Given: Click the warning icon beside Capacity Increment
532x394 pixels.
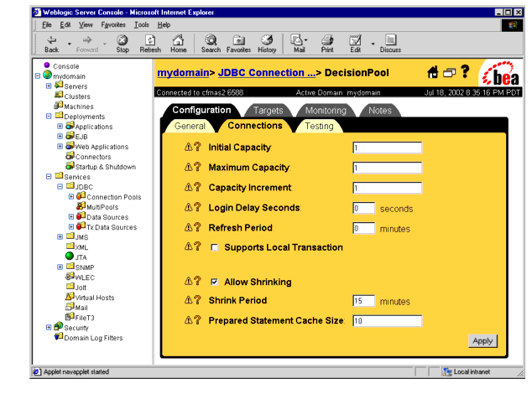Looking at the screenshot, I should pos(188,187).
